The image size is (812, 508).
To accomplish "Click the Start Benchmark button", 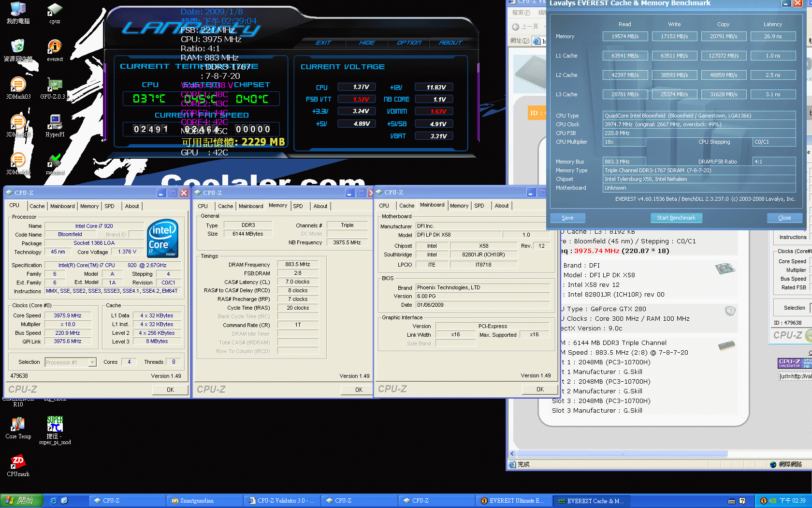I will coord(676,218).
